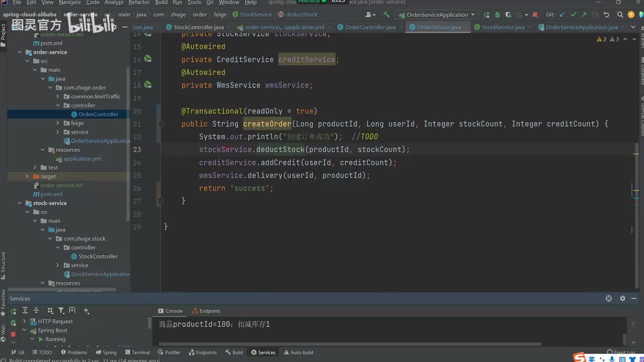The width and height of the screenshot is (644, 362).
Task: Open the StockController.java editor tab
Action: (x=199, y=27)
